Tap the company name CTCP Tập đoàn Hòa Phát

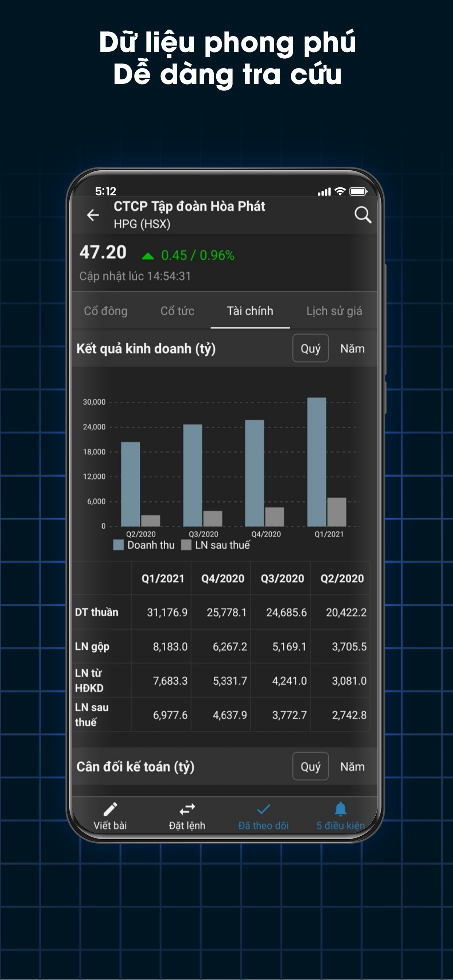coord(189,206)
